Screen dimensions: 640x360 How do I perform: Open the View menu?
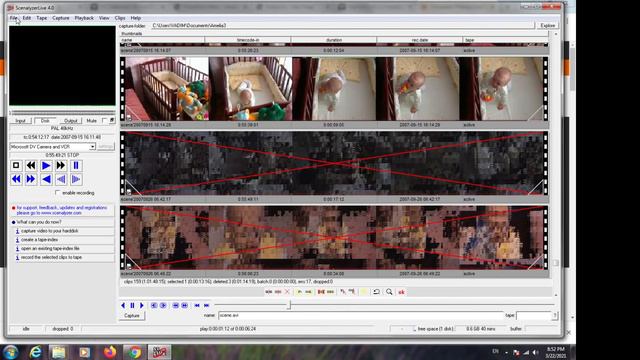pos(104,18)
